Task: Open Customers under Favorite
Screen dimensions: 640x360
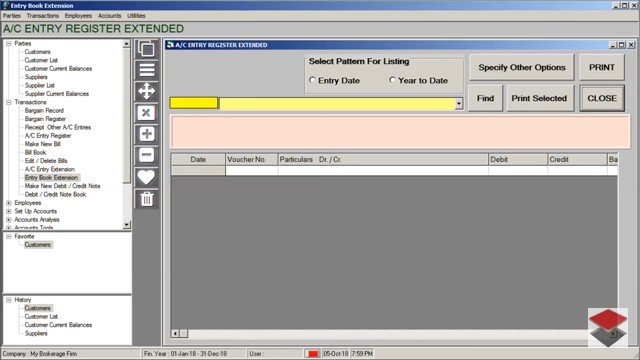Action: pos(38,245)
